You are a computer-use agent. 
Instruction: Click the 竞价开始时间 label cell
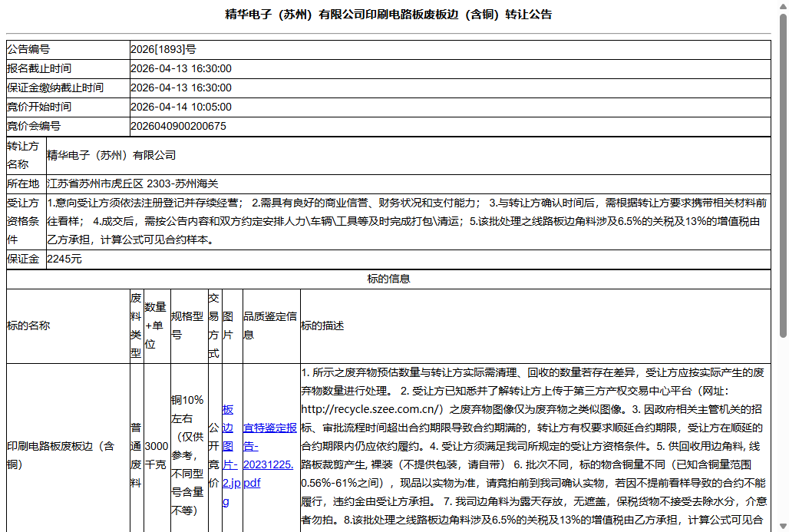click(x=68, y=107)
